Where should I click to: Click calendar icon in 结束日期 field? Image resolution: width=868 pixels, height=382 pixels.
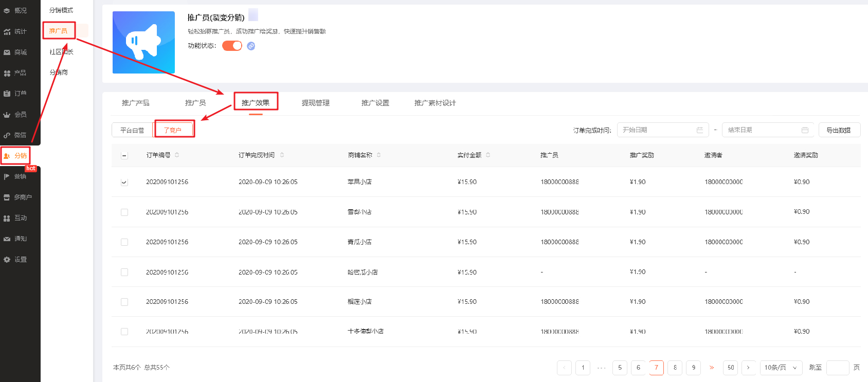(805, 130)
